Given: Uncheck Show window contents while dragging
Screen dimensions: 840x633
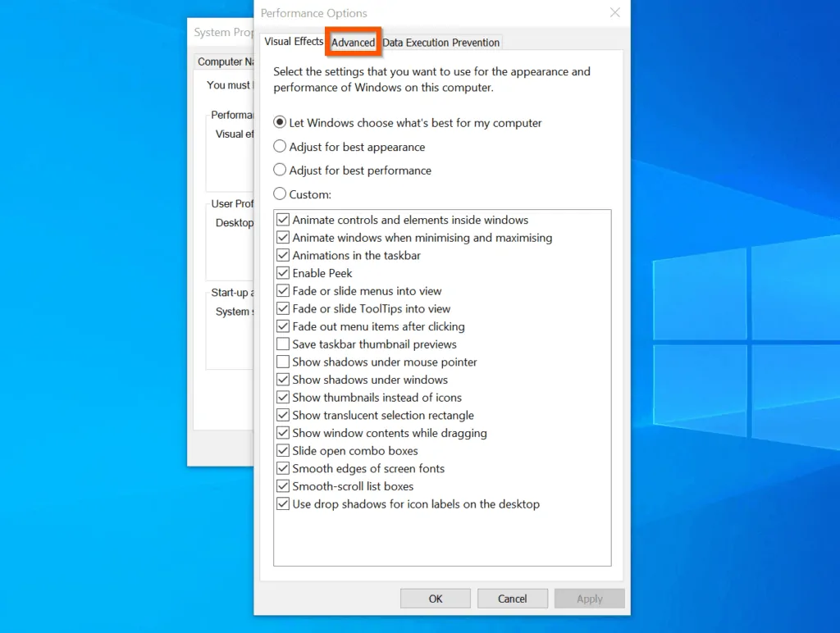Looking at the screenshot, I should coord(284,433).
